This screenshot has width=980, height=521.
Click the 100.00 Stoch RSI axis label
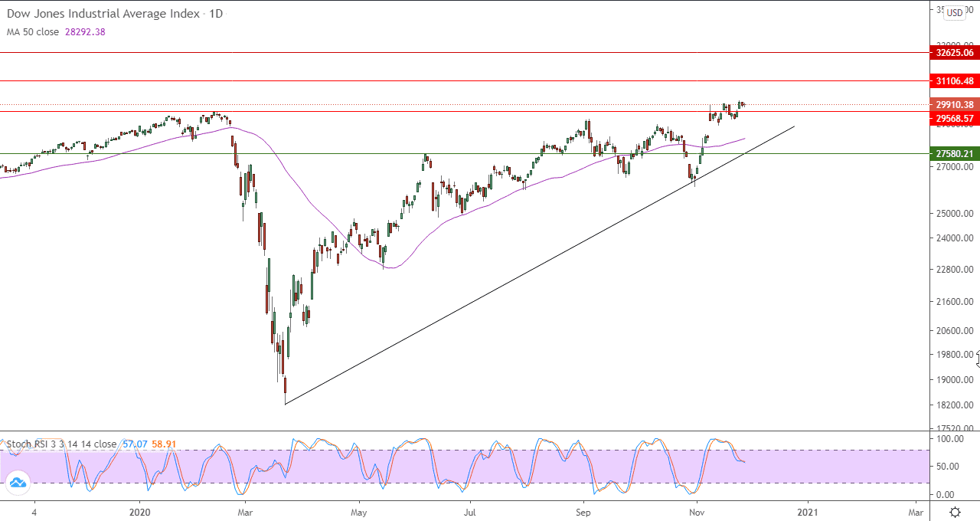coord(949,439)
